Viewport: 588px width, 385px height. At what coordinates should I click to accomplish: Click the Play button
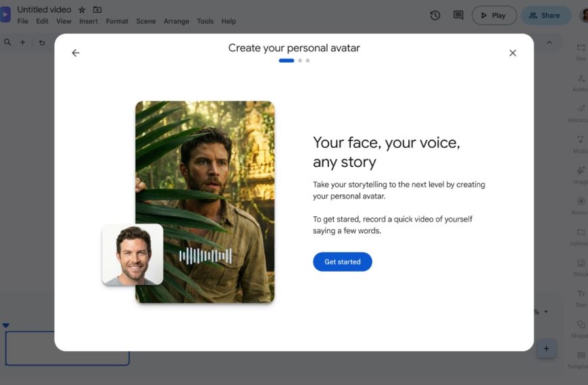pos(494,16)
